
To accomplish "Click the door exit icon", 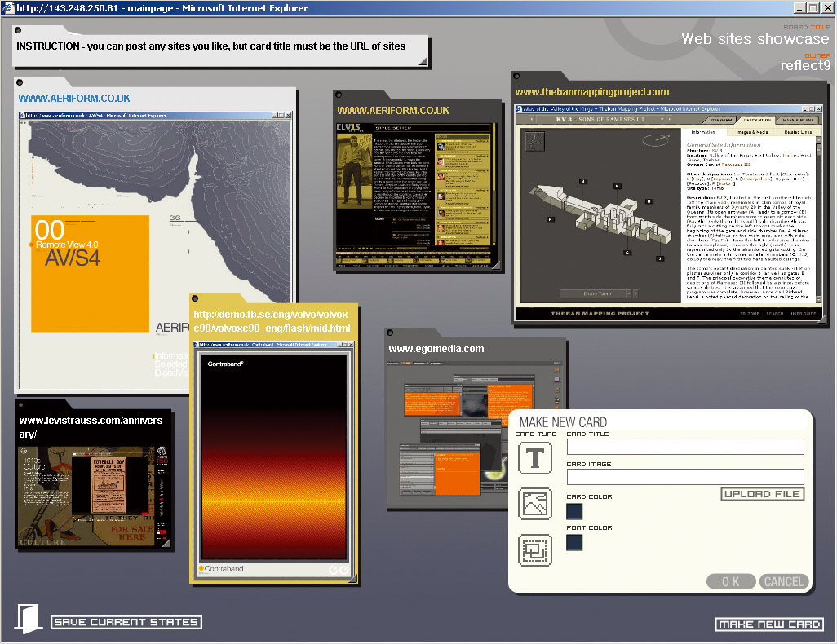I will [x=28, y=620].
